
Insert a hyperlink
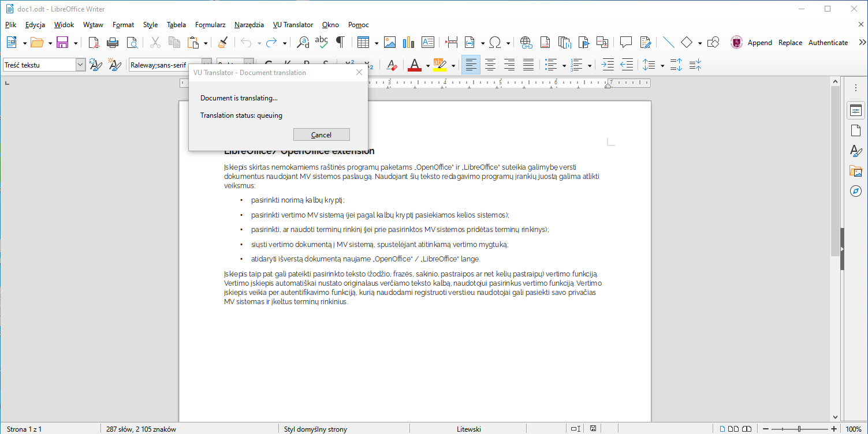526,42
